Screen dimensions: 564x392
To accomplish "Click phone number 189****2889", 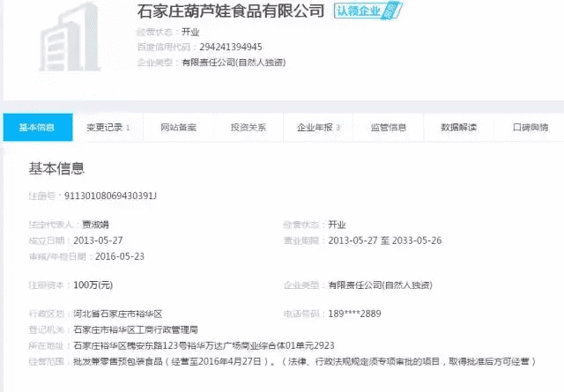I will [x=354, y=314].
